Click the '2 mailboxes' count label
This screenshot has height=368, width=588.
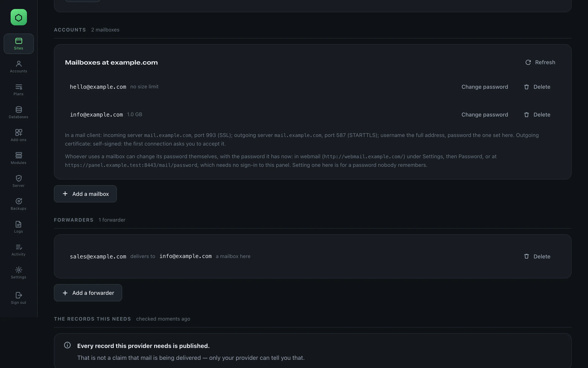105,30
